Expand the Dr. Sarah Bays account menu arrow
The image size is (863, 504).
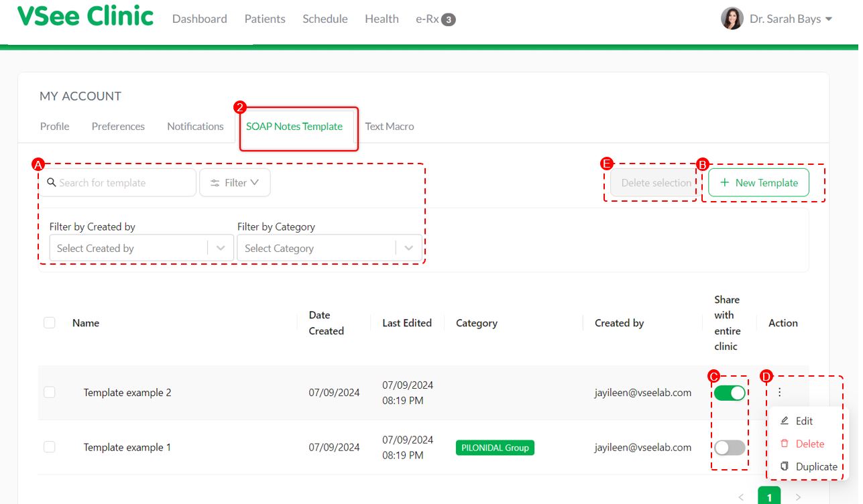coord(829,19)
